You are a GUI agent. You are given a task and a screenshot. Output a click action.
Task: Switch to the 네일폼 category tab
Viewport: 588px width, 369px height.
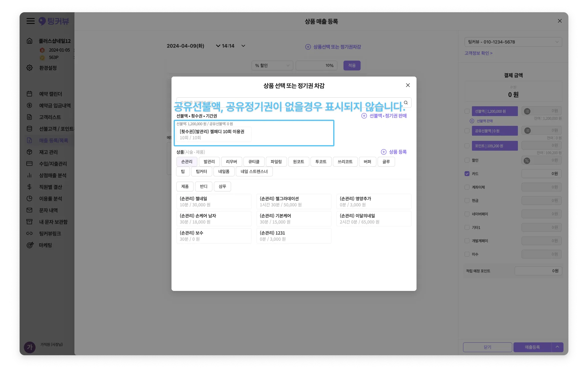[224, 171]
